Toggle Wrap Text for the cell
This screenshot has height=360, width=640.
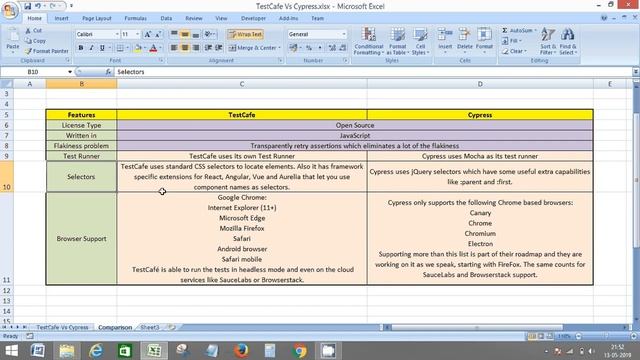[245, 34]
